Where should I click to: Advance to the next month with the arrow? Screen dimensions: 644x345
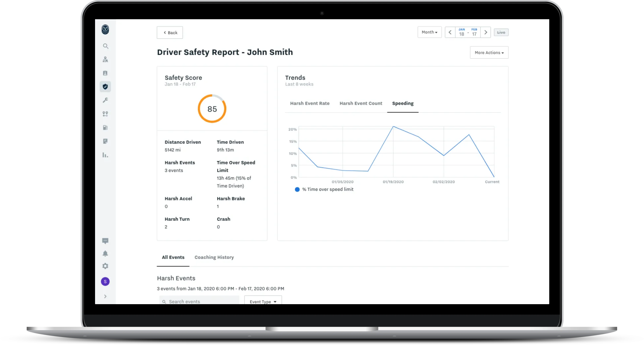click(485, 32)
